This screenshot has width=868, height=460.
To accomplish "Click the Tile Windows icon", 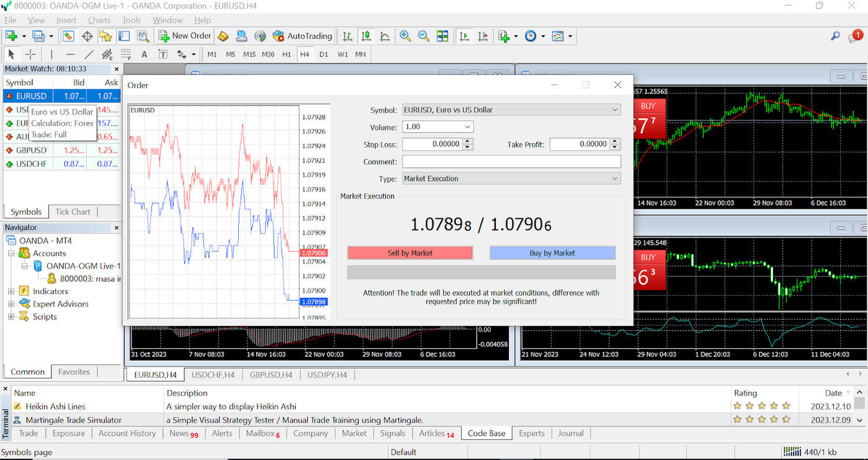I will click(x=442, y=36).
